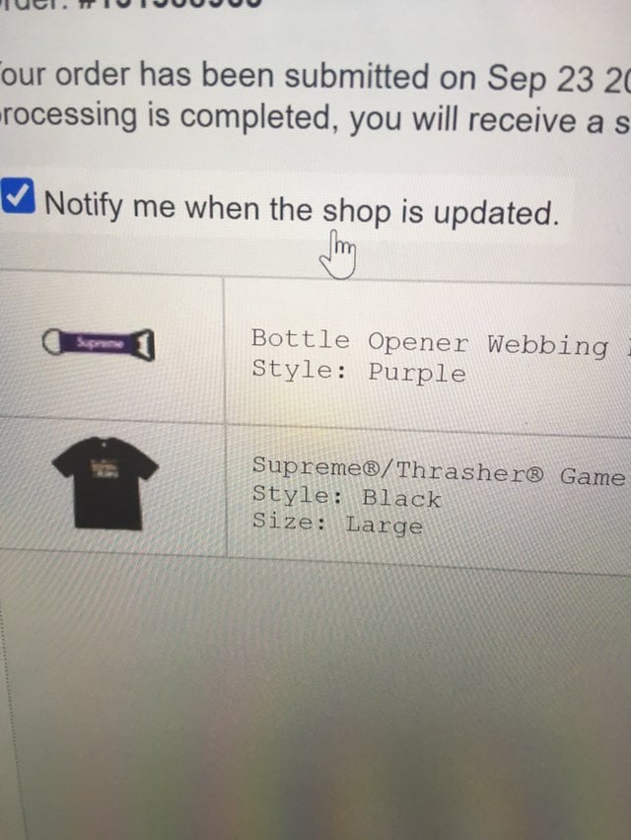Click the "Sep 23" date in the order message

pyautogui.click(x=541, y=80)
